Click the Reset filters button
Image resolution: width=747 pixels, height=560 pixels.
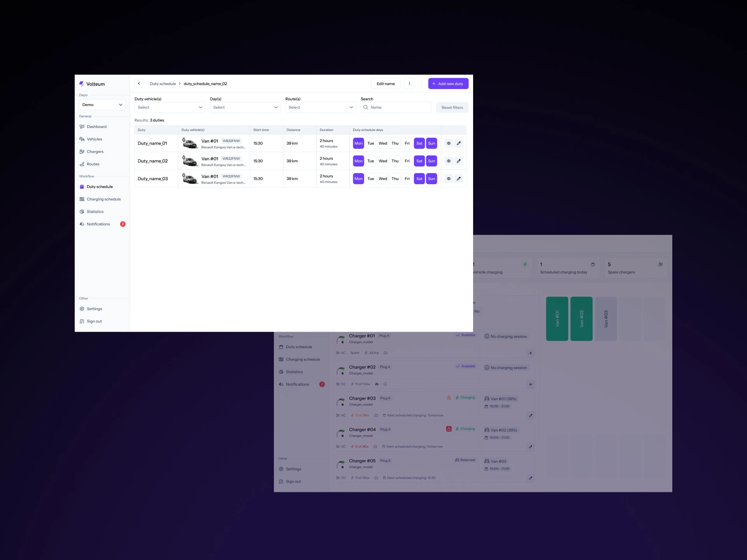coord(452,108)
